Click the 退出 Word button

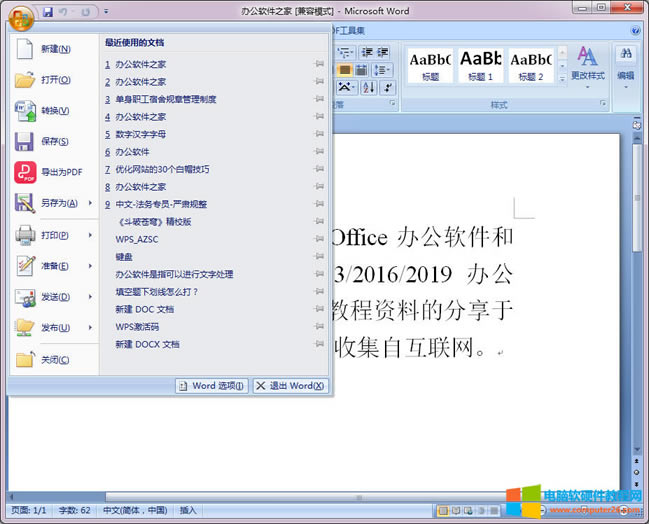click(x=289, y=386)
